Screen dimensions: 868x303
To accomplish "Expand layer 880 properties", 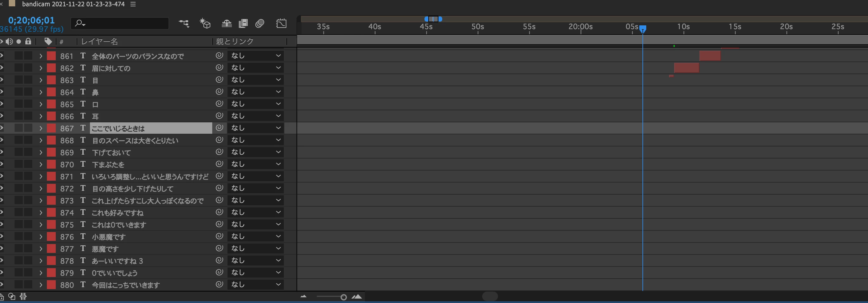I will (x=41, y=285).
